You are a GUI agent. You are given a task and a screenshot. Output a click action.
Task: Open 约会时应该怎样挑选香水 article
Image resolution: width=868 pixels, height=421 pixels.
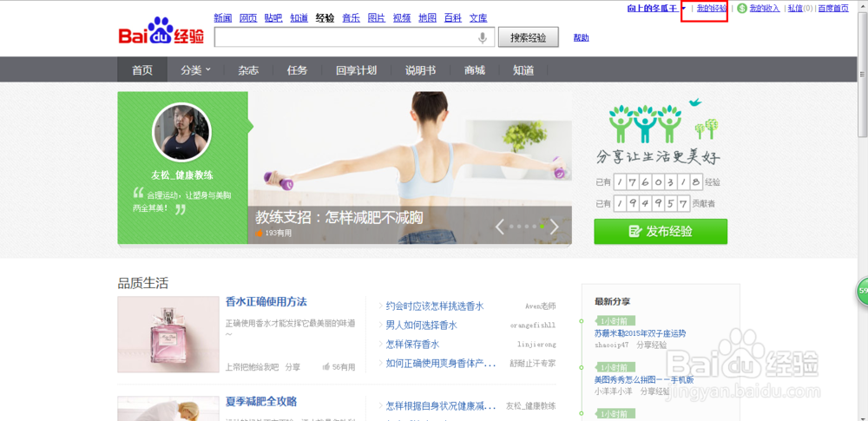(x=435, y=306)
